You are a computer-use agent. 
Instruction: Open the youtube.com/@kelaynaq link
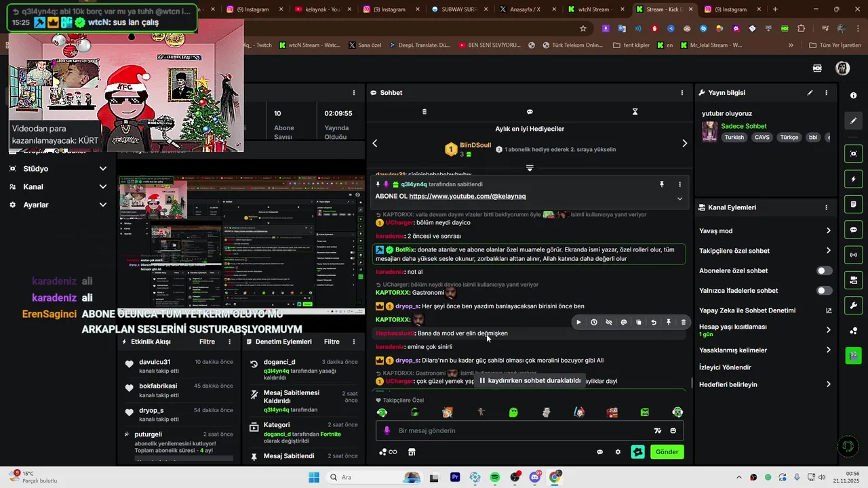(x=467, y=197)
